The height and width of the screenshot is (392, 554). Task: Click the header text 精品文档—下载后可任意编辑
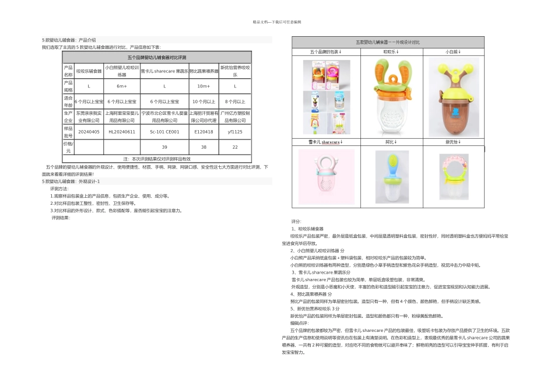pyautogui.click(x=277, y=22)
